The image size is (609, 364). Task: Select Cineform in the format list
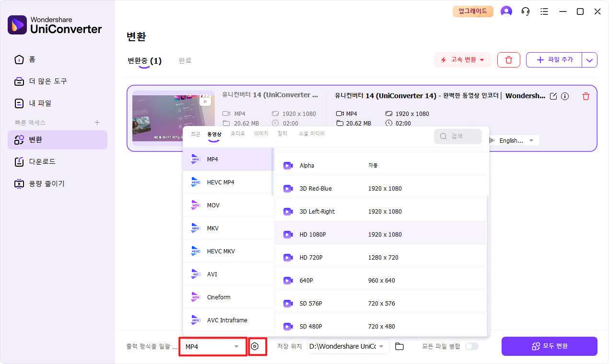[x=228, y=297]
